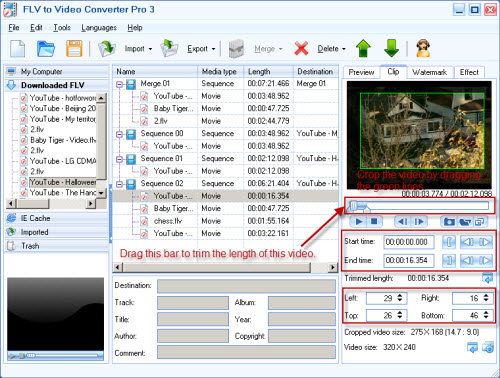The width and height of the screenshot is (500, 378).
Task: Set start mark bracket icon
Action: pyautogui.click(x=449, y=242)
